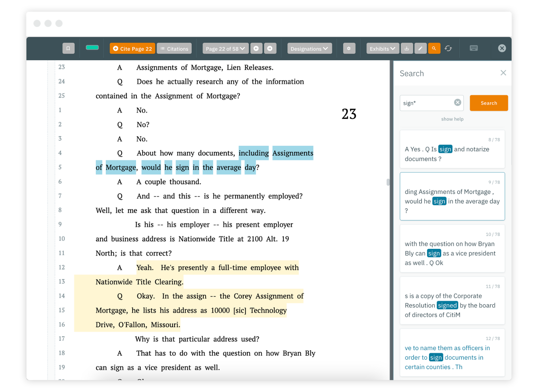Open the Page 22 of 58 dropdown

(225, 48)
